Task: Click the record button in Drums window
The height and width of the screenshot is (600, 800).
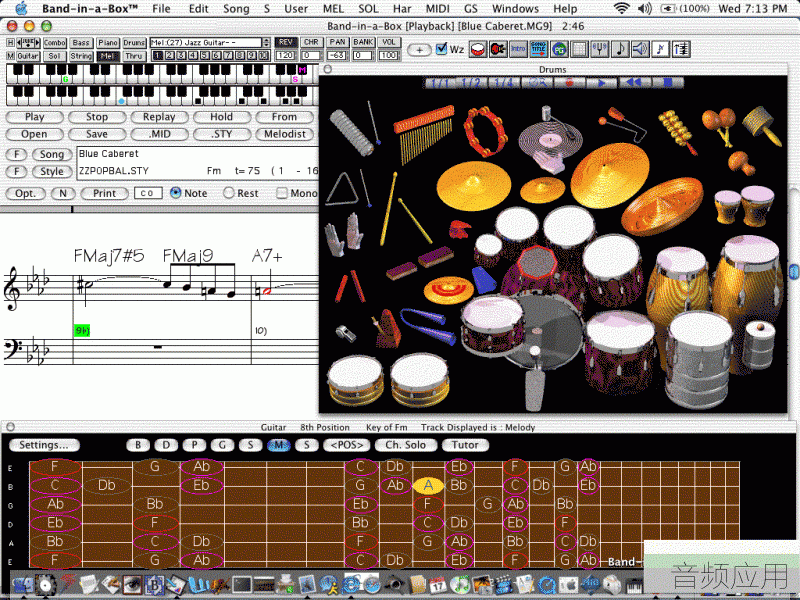Action: click(x=569, y=83)
